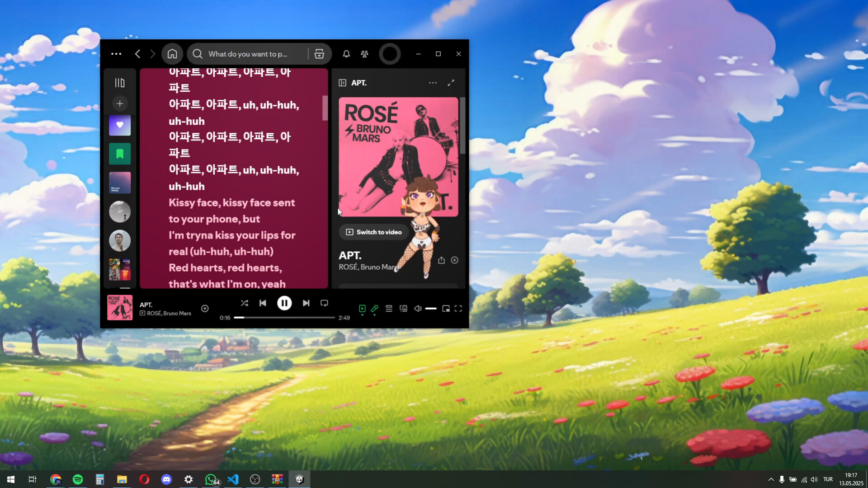Viewport: 868px width, 488px height.
Task: Open Liked Songs in sidebar
Action: (x=119, y=125)
